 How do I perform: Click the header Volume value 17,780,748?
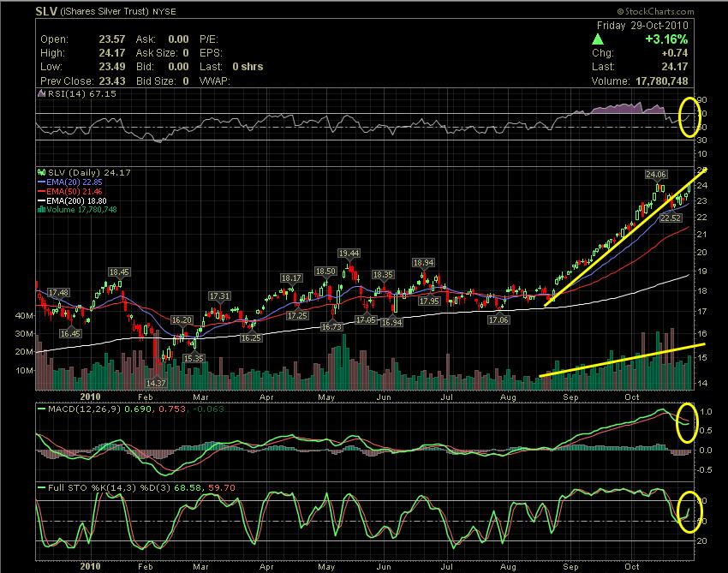click(661, 81)
